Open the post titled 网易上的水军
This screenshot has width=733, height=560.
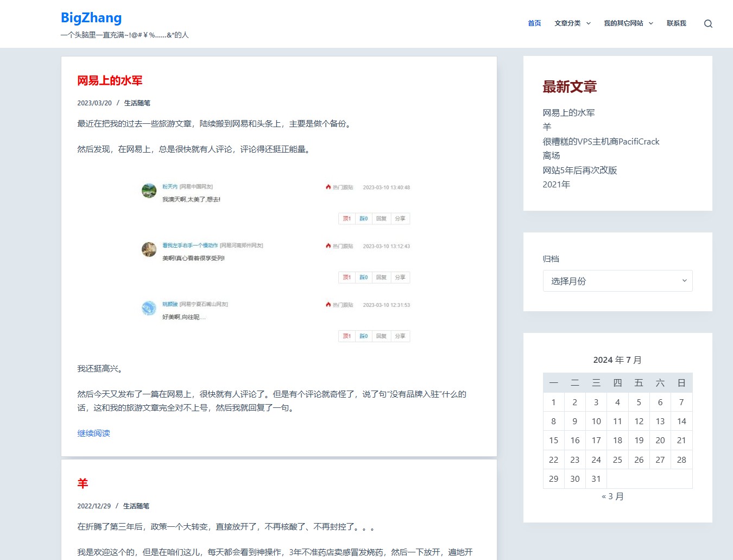pyautogui.click(x=110, y=80)
